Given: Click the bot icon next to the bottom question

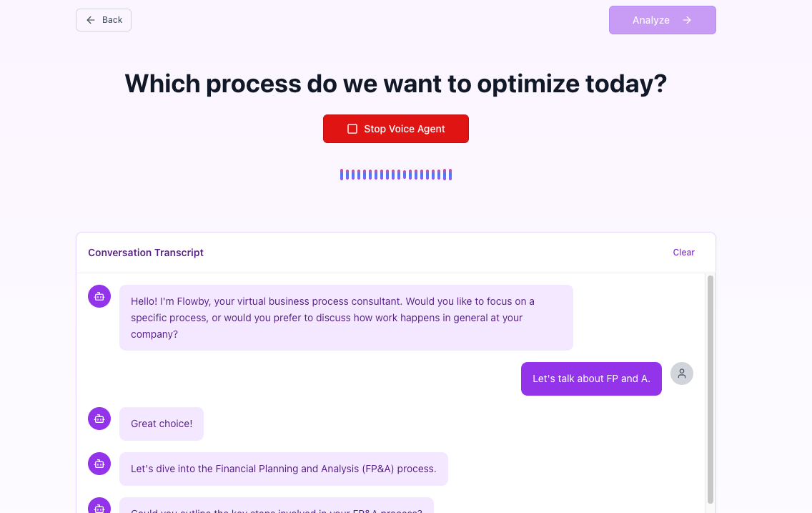Looking at the screenshot, I should 99,507.
